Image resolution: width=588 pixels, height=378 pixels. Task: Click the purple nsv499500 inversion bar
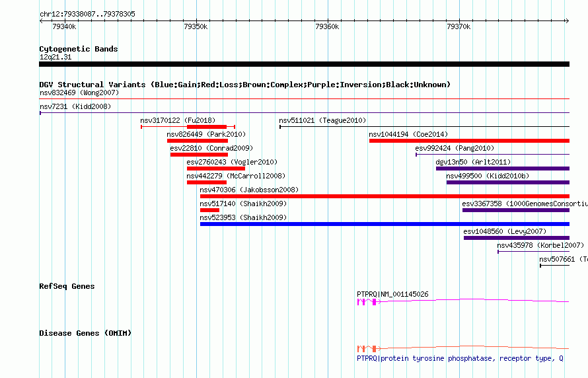coord(508,182)
